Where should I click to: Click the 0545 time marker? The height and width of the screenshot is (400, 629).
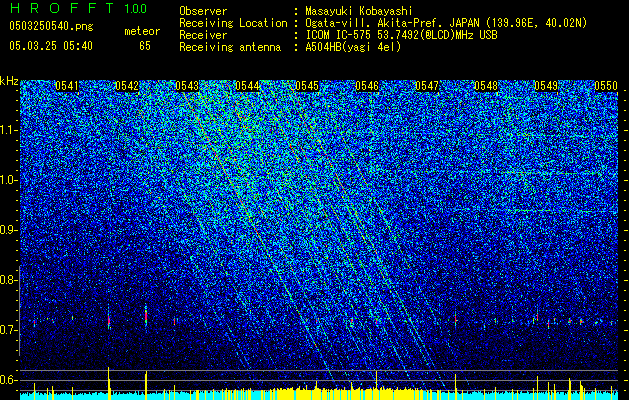307,86
